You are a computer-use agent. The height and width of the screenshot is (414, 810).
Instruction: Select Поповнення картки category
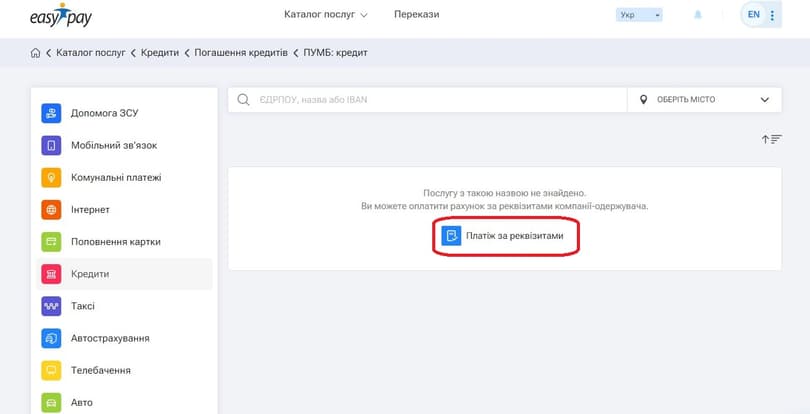click(124, 241)
